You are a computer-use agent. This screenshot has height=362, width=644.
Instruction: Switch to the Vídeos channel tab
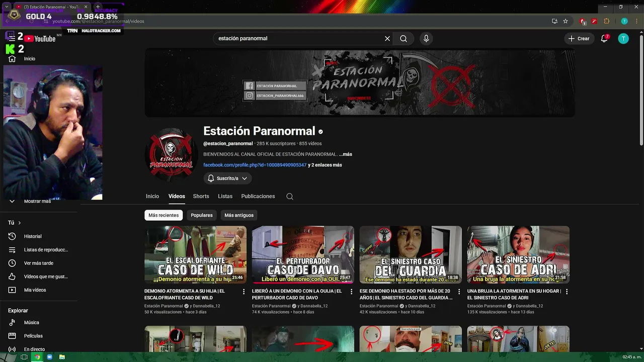coord(177,197)
